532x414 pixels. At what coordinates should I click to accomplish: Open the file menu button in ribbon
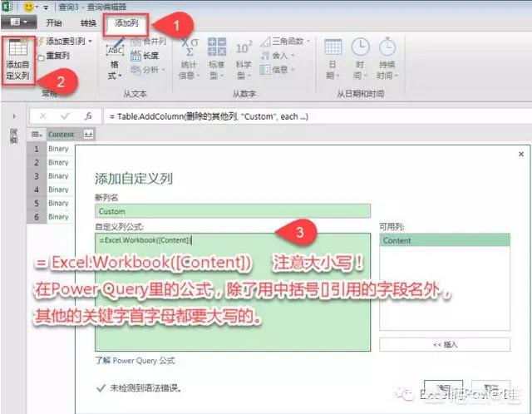[18, 22]
